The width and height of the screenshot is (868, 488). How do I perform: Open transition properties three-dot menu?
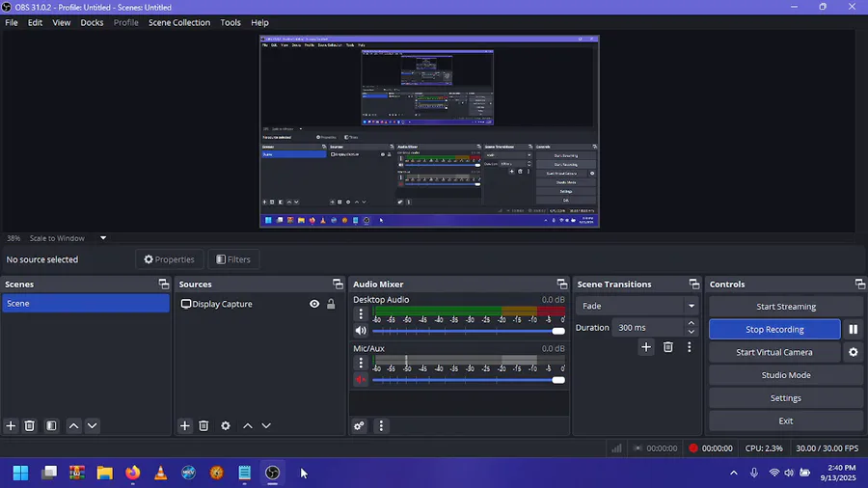pyautogui.click(x=690, y=347)
